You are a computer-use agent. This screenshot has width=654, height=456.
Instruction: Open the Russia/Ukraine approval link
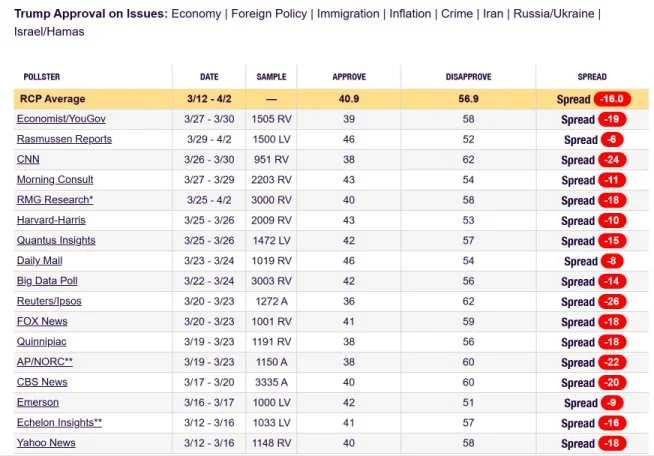coord(553,14)
